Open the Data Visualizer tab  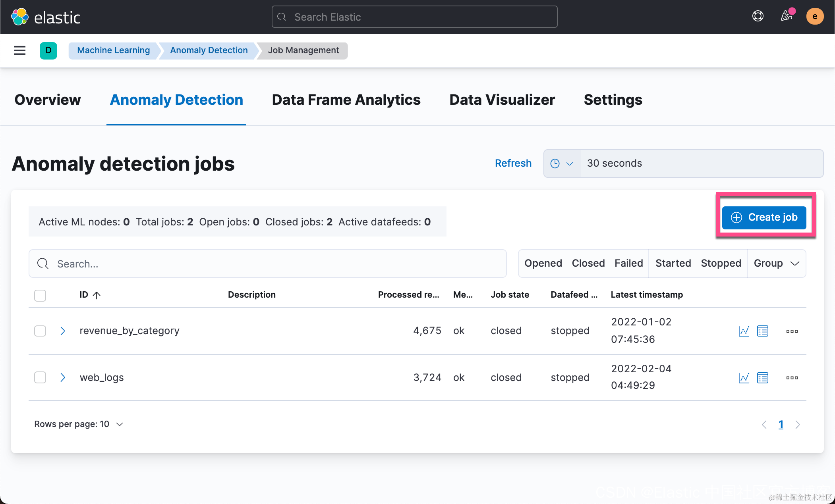pyautogui.click(x=502, y=100)
